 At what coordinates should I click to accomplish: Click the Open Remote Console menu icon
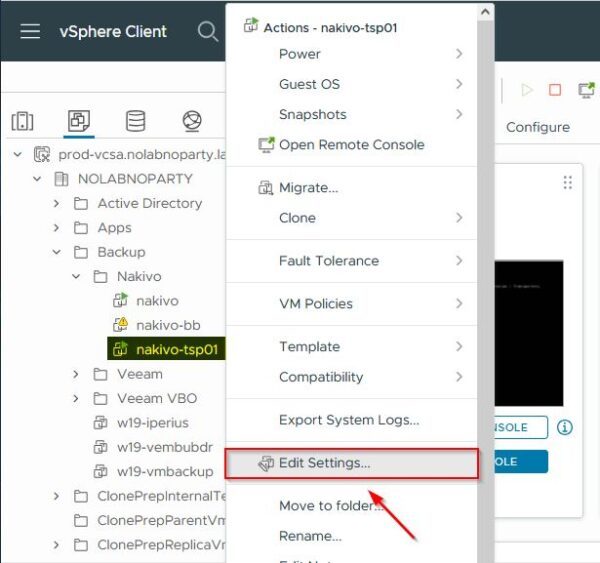[x=266, y=145]
